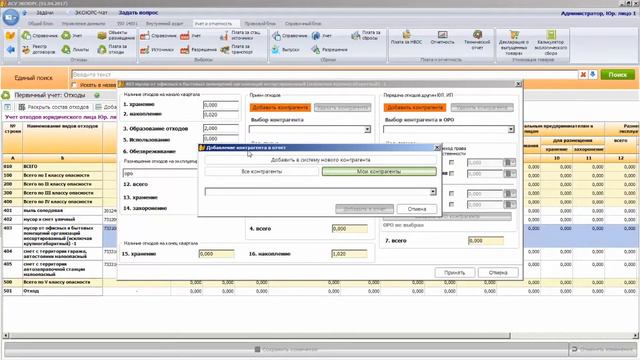Click in the Единый поиск text field
The width and height of the screenshot is (640, 360).
[x=324, y=75]
